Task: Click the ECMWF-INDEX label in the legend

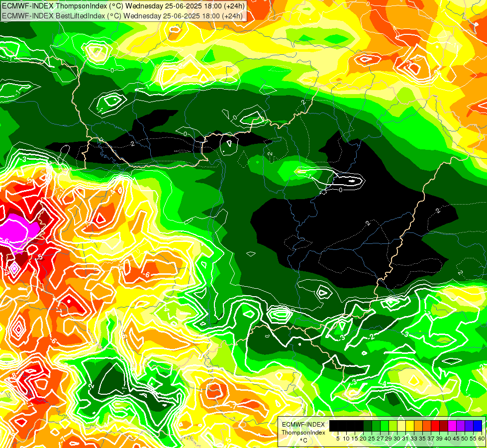Action: click(x=303, y=425)
